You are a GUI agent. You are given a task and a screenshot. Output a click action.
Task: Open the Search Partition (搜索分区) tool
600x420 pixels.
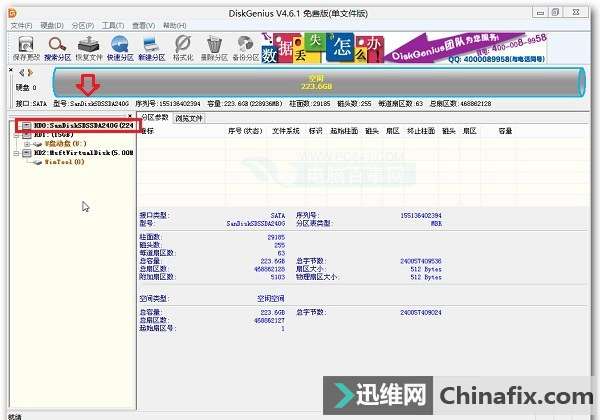(57, 49)
